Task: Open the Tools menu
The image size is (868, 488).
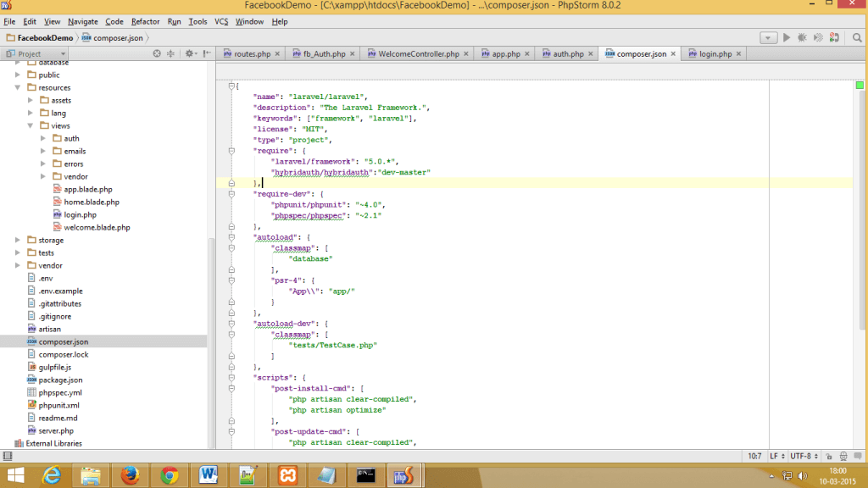Action: [x=198, y=21]
